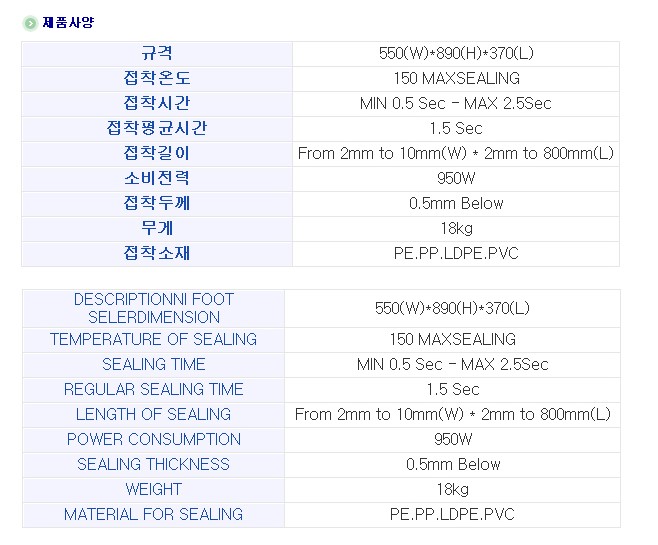This screenshot has height=545, width=658.
Task: Click the 소비전력 label cell
Action: click(x=157, y=179)
